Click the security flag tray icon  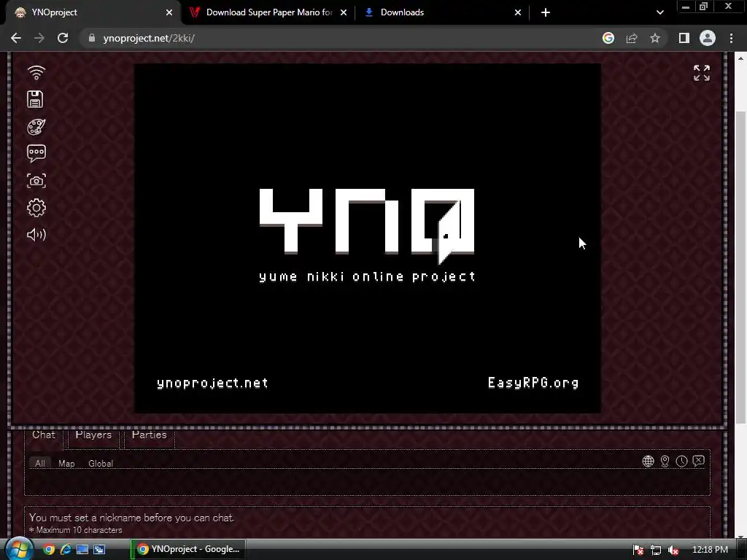pyautogui.click(x=638, y=550)
